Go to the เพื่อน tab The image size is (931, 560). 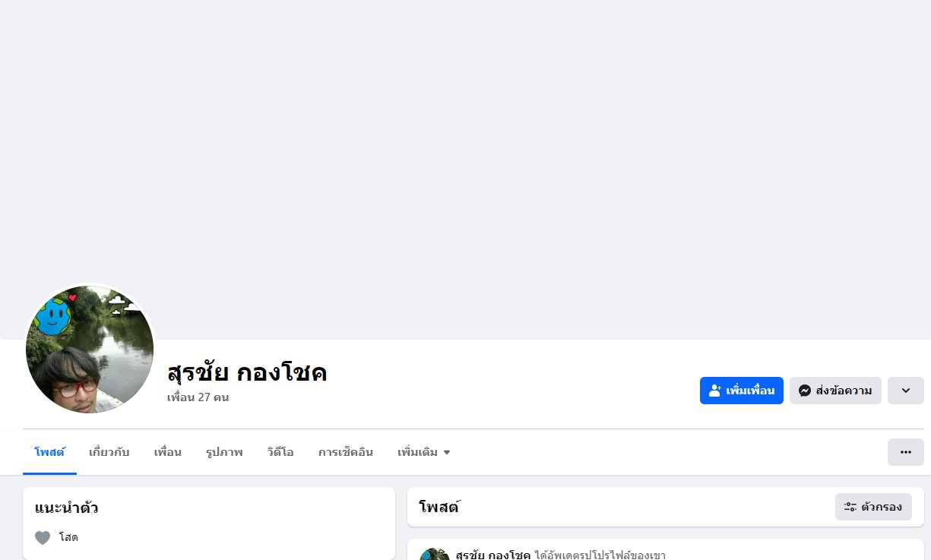tap(167, 452)
